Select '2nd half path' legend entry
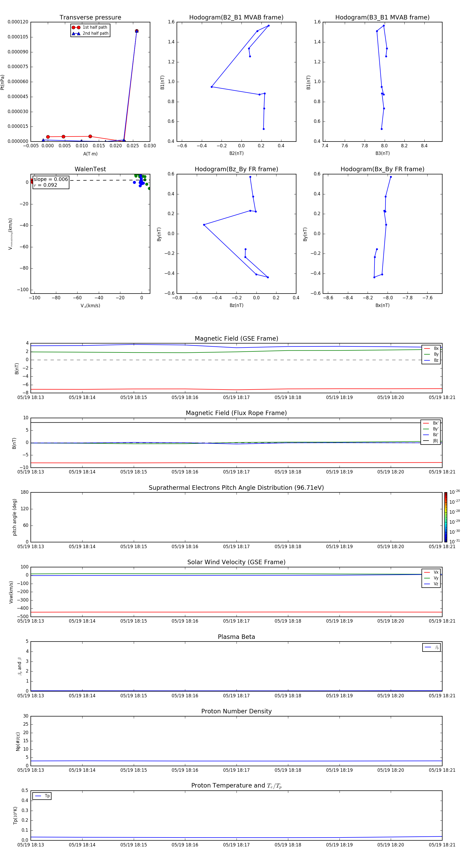 tap(90, 33)
